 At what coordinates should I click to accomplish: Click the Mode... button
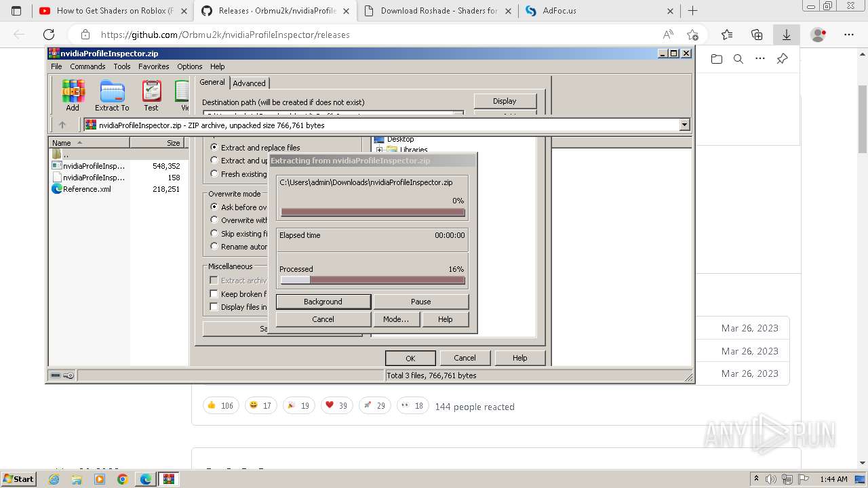396,319
